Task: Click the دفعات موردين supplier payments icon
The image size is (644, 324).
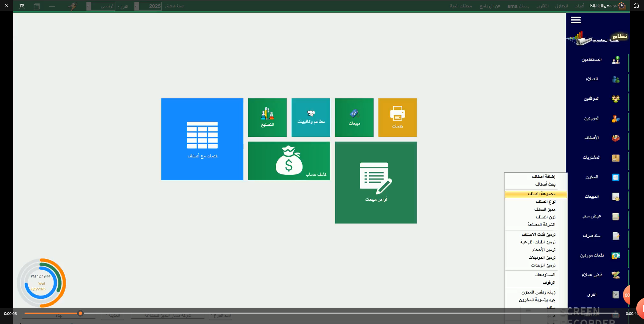Action: 615,256
